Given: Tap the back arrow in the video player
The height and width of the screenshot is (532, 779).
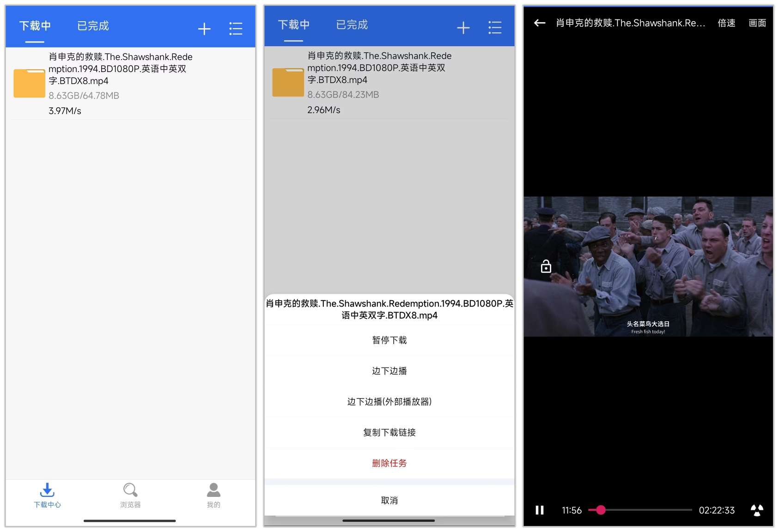Looking at the screenshot, I should [x=539, y=23].
